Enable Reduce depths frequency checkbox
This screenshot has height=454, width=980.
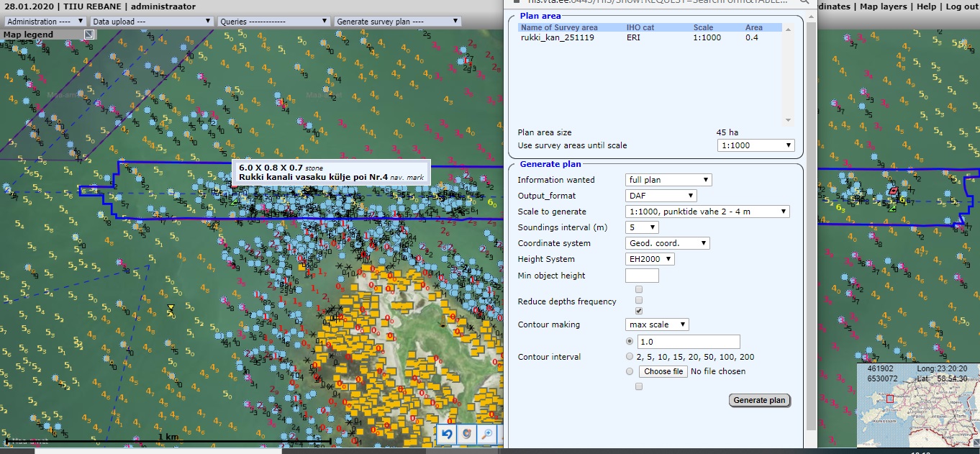[x=639, y=300]
